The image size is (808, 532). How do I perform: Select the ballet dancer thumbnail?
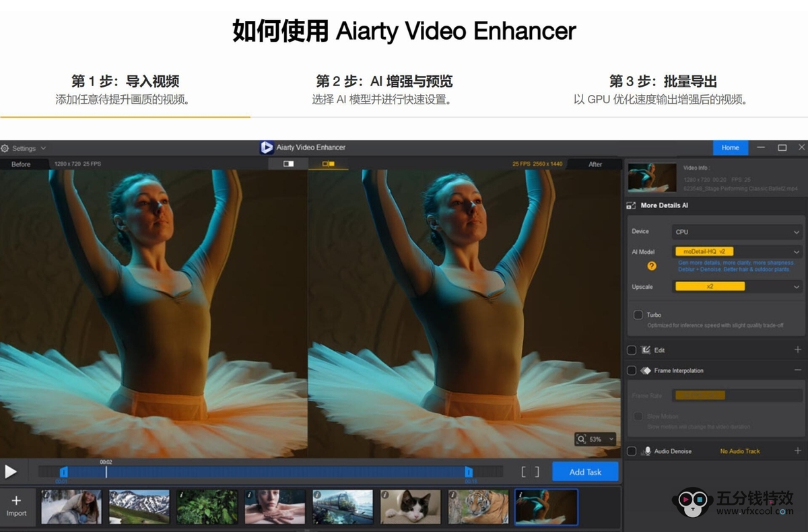547,506
